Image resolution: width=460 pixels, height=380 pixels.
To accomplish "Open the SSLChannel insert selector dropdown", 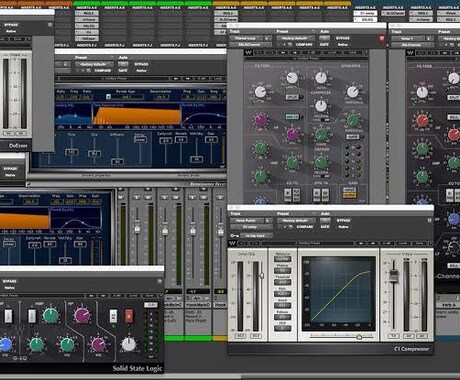I will click(x=250, y=44).
